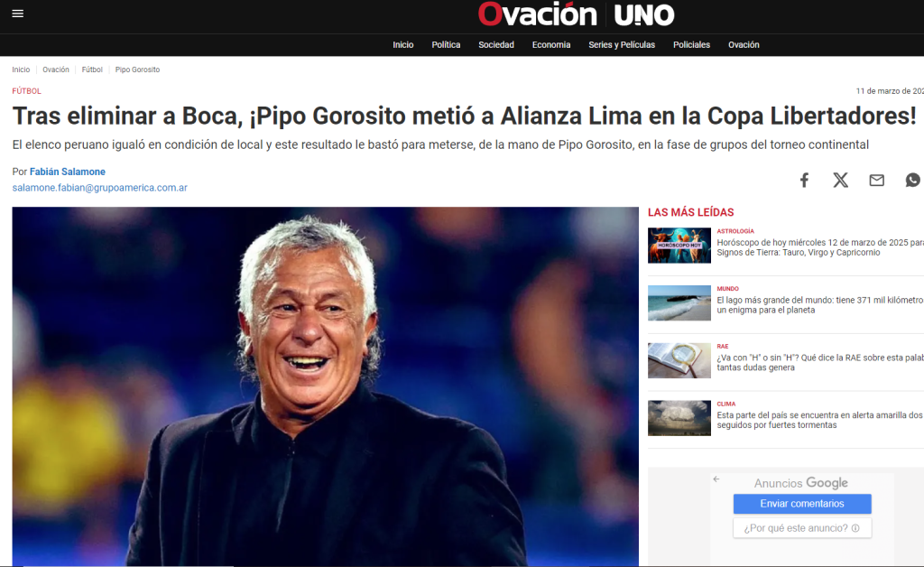Click salamone.fabian@grupoamerica.com.ar email link
Viewport: 924px width, 567px height.
[x=99, y=188]
